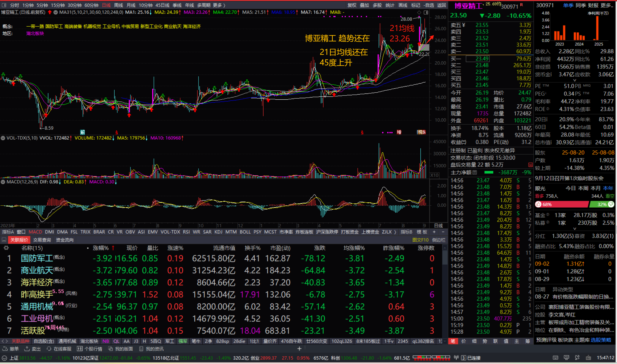The width and height of the screenshot is (617, 364).
Task: Toggle the round check beside MA31 indicator
Action: [56, 12]
